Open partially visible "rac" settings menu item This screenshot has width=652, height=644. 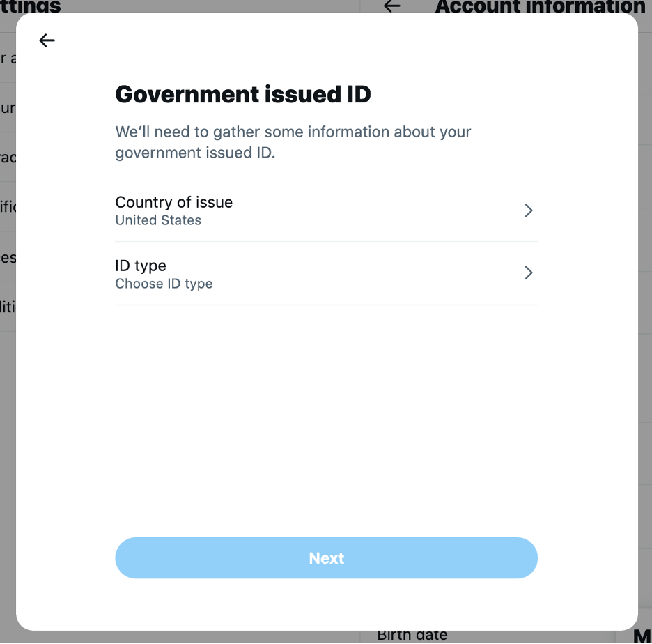coord(8,157)
